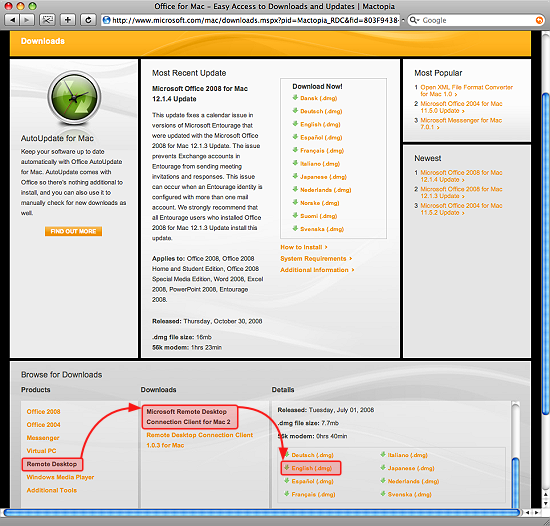Screen dimensions: 550x526
Task: Click the AutoUpdate green clock icon
Action: click(74, 98)
